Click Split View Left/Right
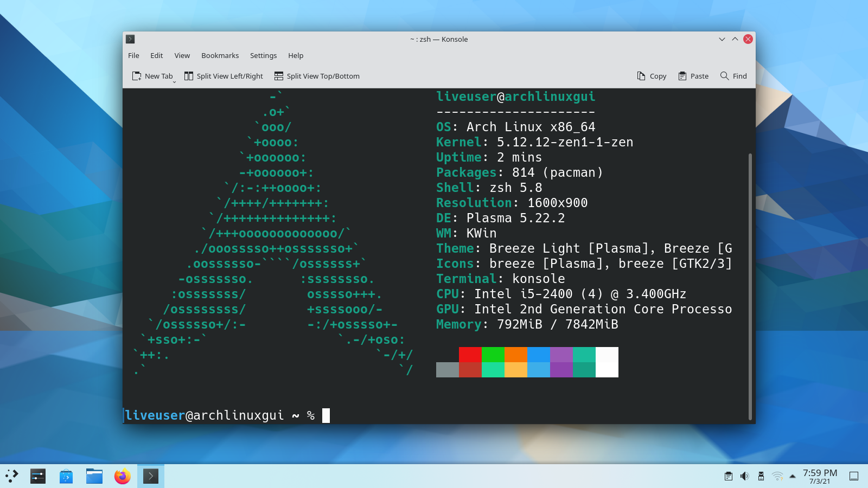 tap(224, 76)
